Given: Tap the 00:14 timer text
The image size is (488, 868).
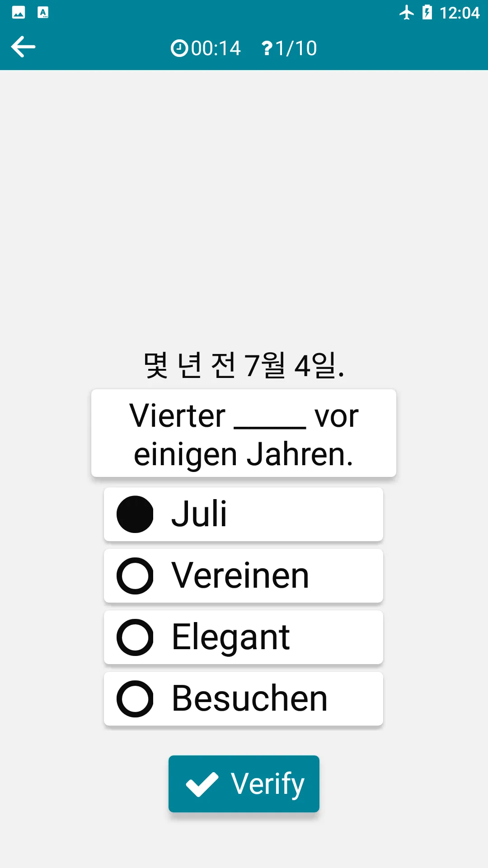Looking at the screenshot, I should [x=216, y=48].
